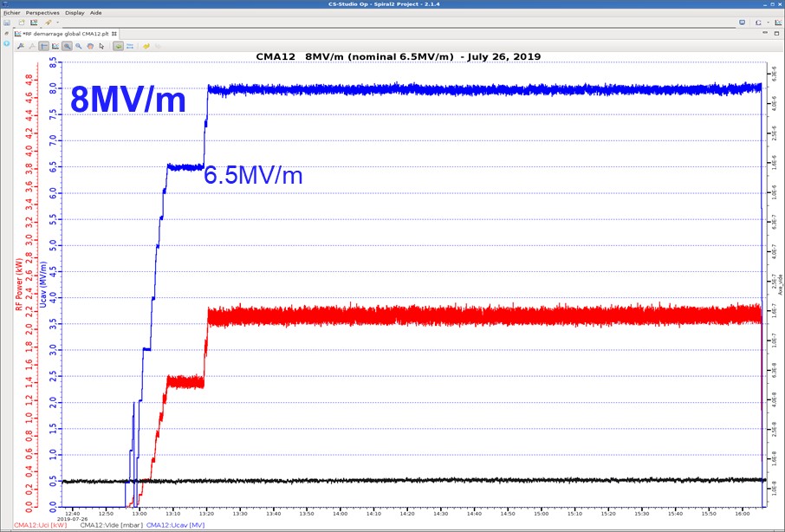The image size is (785, 532).
Task: Open the time range start/end settings
Action: point(130,46)
